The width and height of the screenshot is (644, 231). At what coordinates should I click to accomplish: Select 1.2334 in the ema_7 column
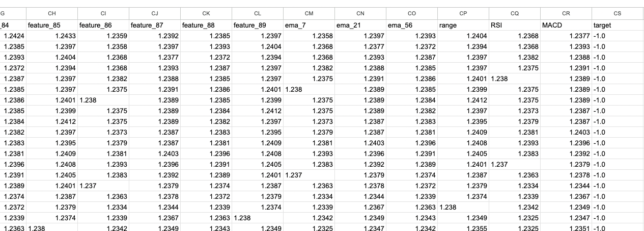309,196
